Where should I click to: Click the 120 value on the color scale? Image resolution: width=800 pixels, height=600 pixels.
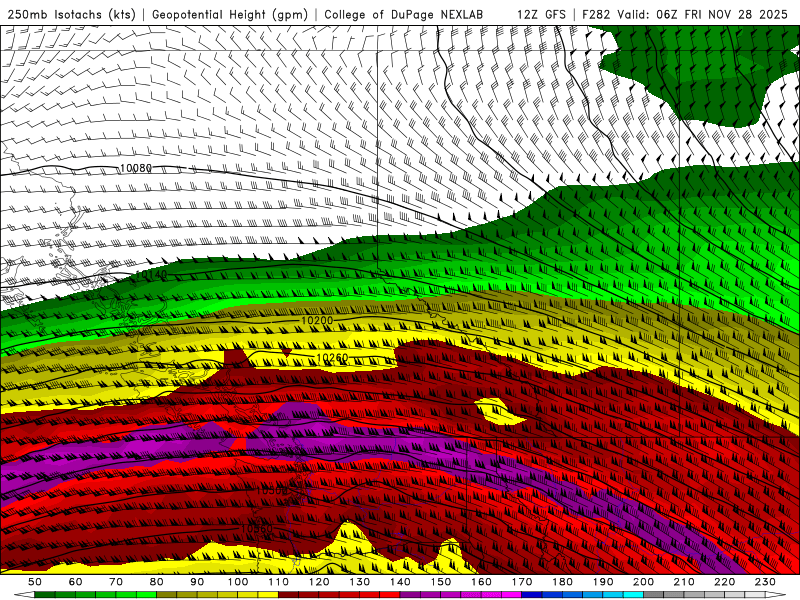[319, 582]
